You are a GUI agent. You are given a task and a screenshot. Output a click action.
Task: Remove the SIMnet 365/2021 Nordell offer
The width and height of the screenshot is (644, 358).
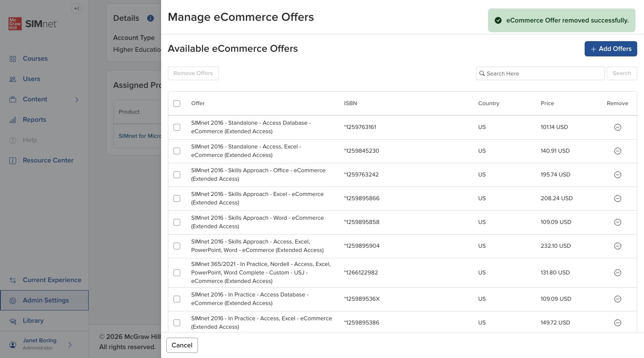click(618, 273)
